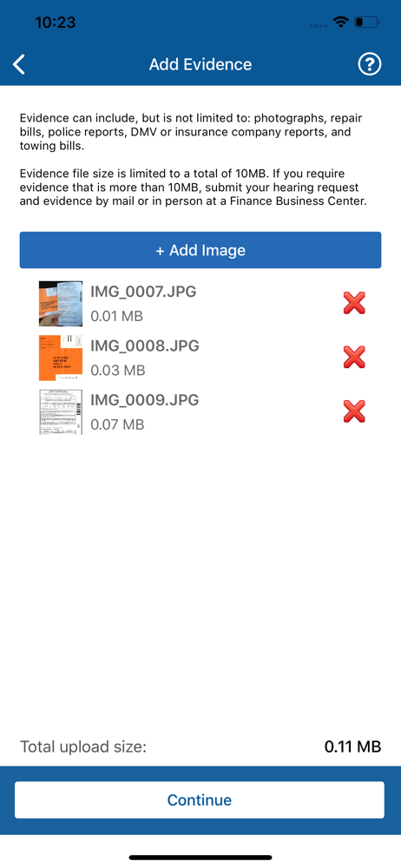The image size is (401, 868).
Task: Open IMG_0007.JPG thumbnail preview
Action: pyautogui.click(x=61, y=304)
